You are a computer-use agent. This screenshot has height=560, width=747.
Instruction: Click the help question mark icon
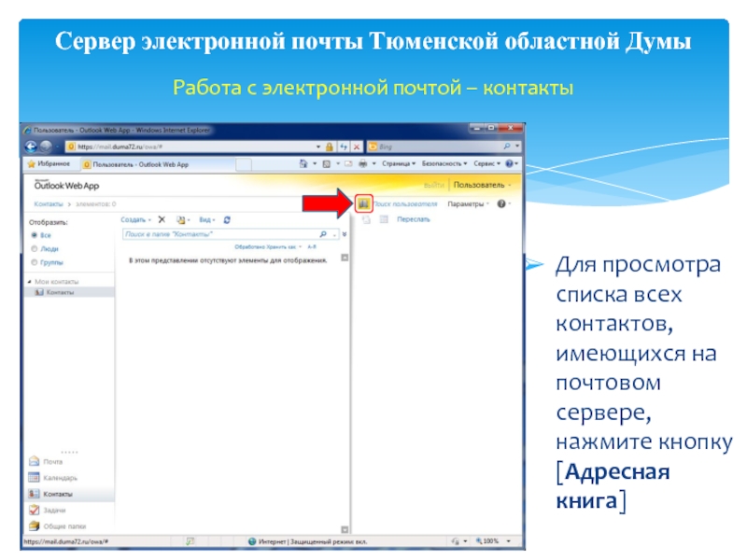pyautogui.click(x=501, y=203)
